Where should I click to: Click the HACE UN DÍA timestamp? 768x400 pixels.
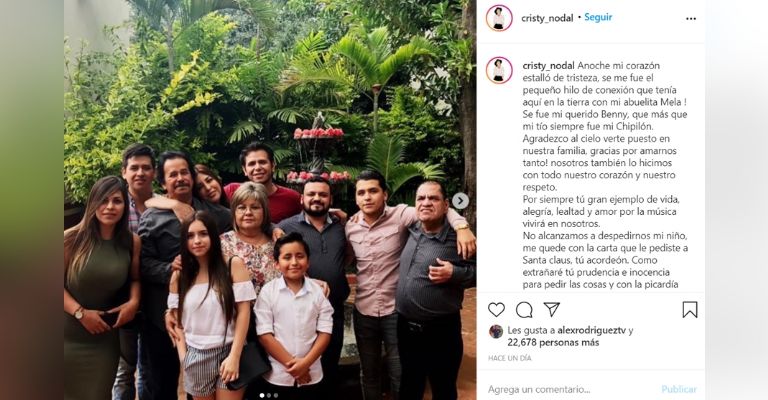509,358
